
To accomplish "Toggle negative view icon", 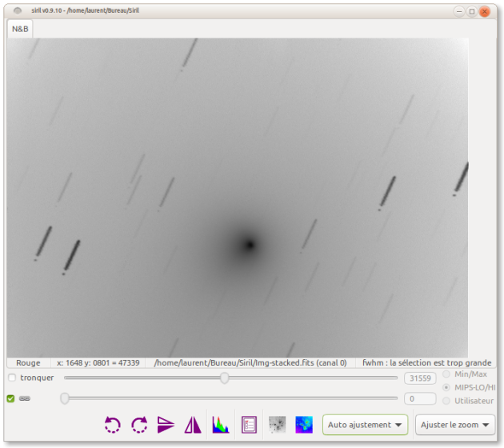I will (278, 425).
